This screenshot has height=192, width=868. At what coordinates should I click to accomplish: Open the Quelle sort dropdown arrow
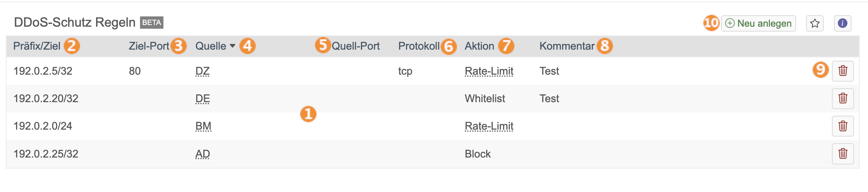pyautogui.click(x=232, y=46)
